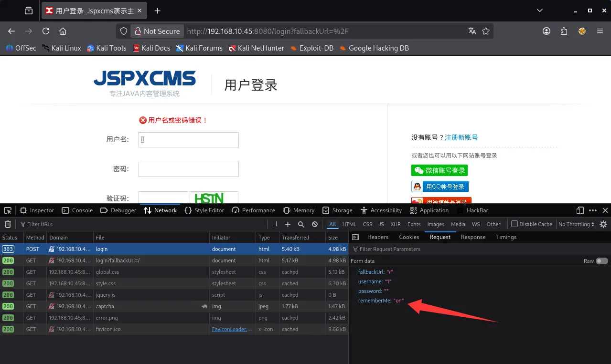Click the password input field

188,169
